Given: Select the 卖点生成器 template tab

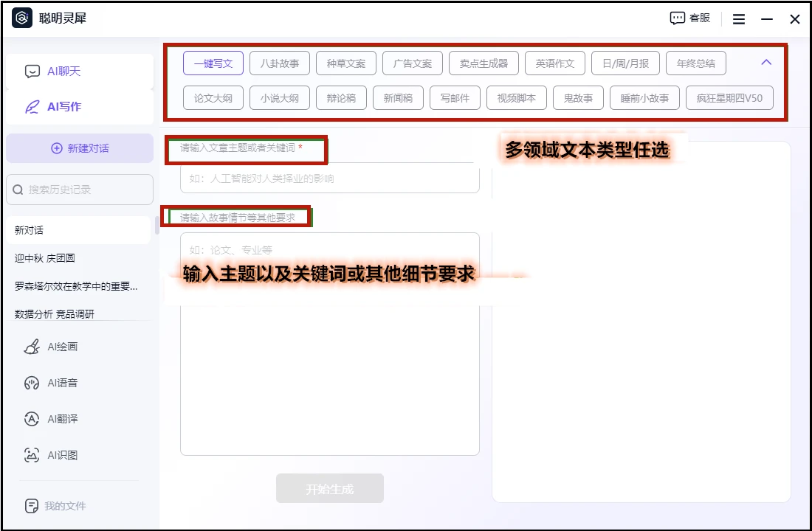Looking at the screenshot, I should (484, 63).
